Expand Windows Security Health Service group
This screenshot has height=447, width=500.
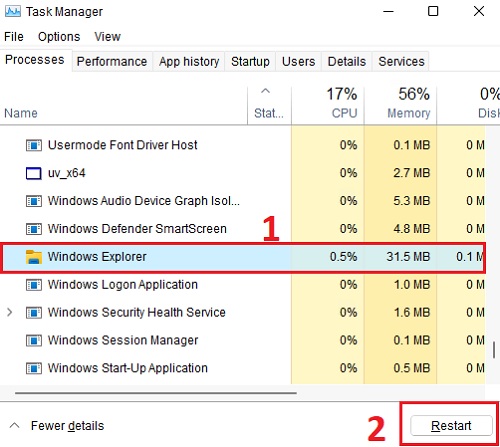[10, 312]
